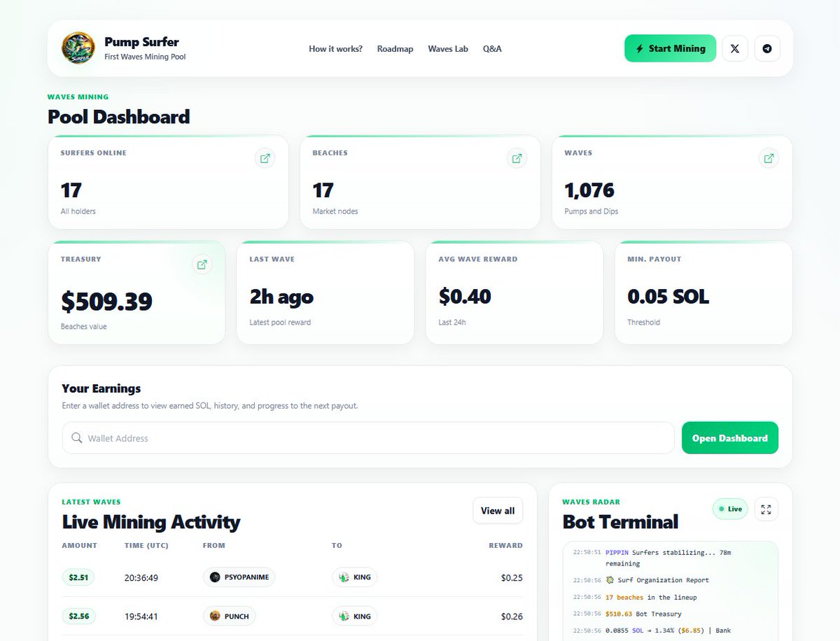Open external link on Waves card
The height and width of the screenshot is (641, 840).
click(769, 158)
